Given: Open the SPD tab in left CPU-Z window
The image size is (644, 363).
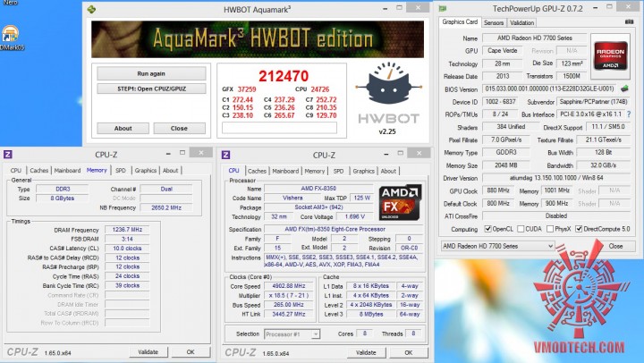Looking at the screenshot, I should coord(121,171).
